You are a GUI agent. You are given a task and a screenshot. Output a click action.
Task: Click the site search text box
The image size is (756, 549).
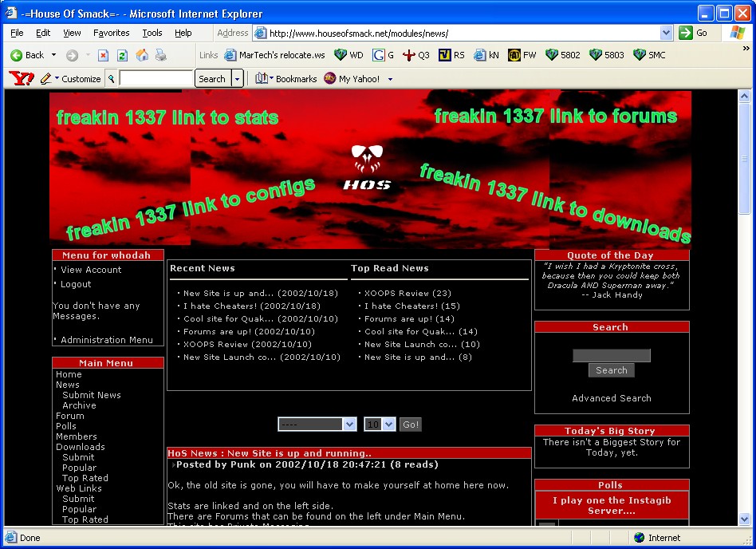[612, 356]
